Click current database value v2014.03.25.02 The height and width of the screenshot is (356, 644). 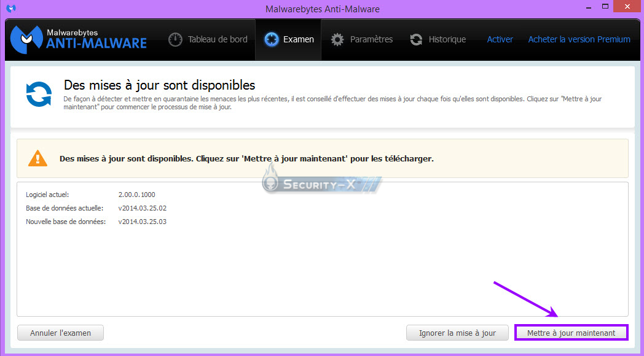point(143,208)
